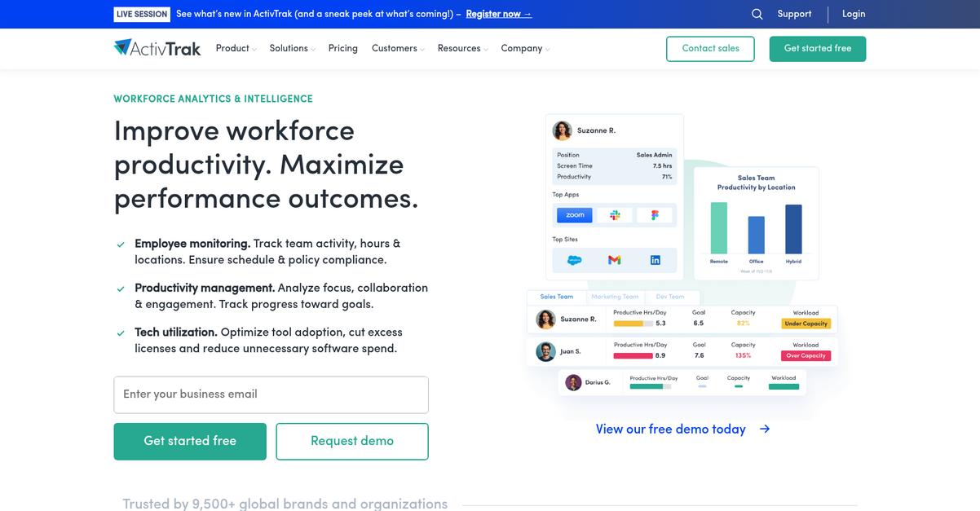Click the Remote bar in chart

[719, 228]
